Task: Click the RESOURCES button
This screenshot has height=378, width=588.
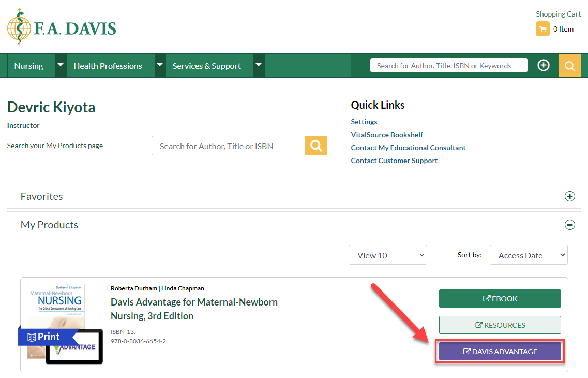Action: pos(500,325)
